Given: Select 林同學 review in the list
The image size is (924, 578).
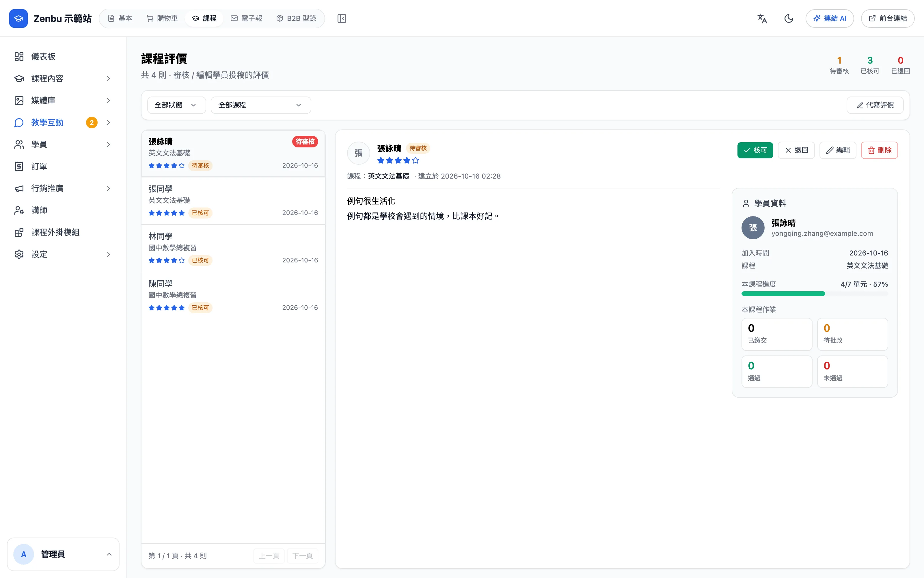Looking at the screenshot, I should 233,248.
